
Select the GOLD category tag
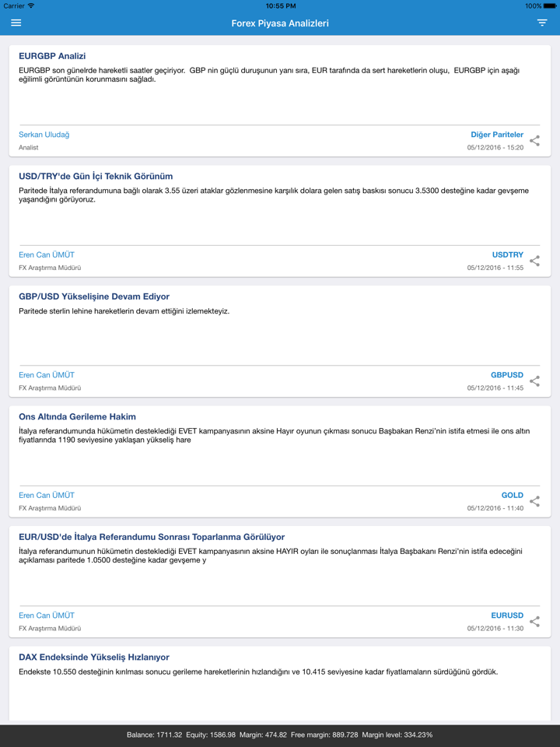513,495
